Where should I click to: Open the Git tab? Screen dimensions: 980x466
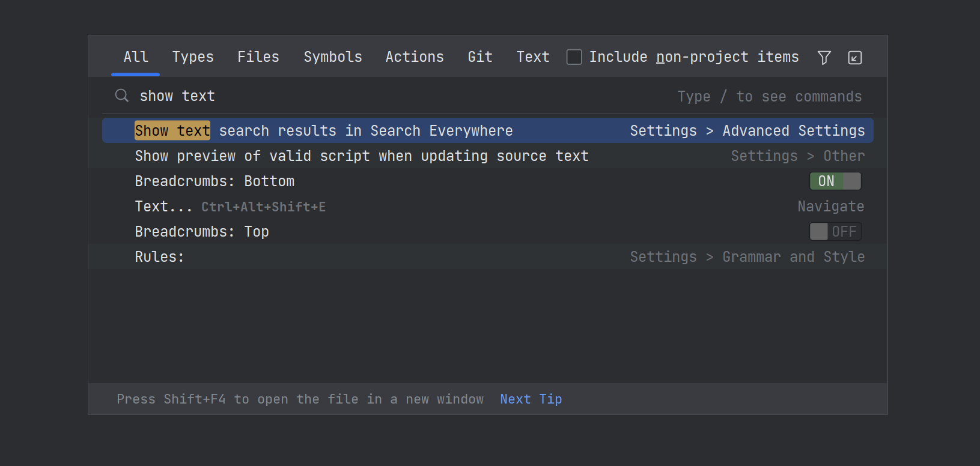click(479, 57)
